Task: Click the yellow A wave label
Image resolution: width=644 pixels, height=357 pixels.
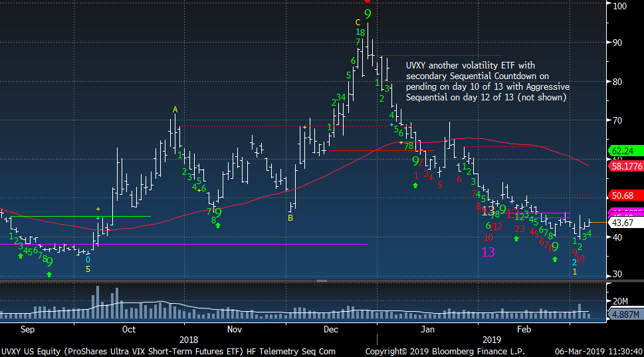Action: [175, 110]
